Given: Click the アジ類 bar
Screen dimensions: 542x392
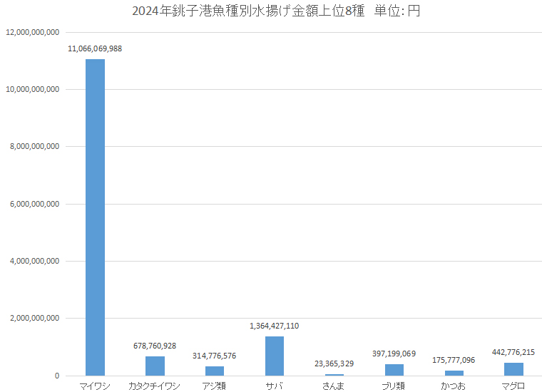Looking at the screenshot, I should point(215,371).
